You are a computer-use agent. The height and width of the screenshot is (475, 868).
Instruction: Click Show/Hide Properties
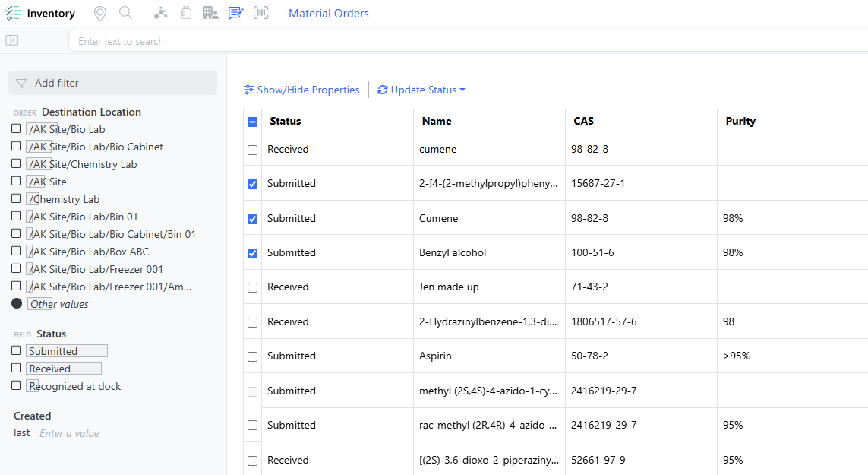coord(301,90)
